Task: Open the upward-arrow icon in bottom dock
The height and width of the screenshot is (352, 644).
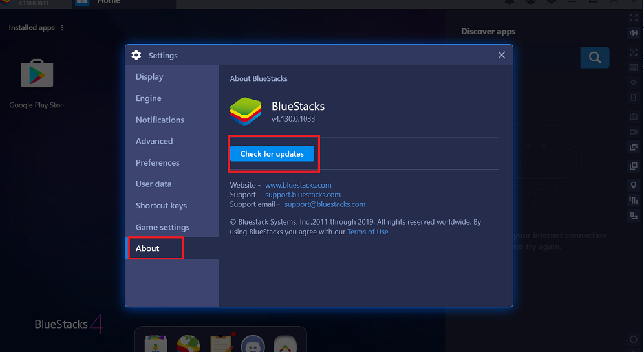Action: click(285, 344)
